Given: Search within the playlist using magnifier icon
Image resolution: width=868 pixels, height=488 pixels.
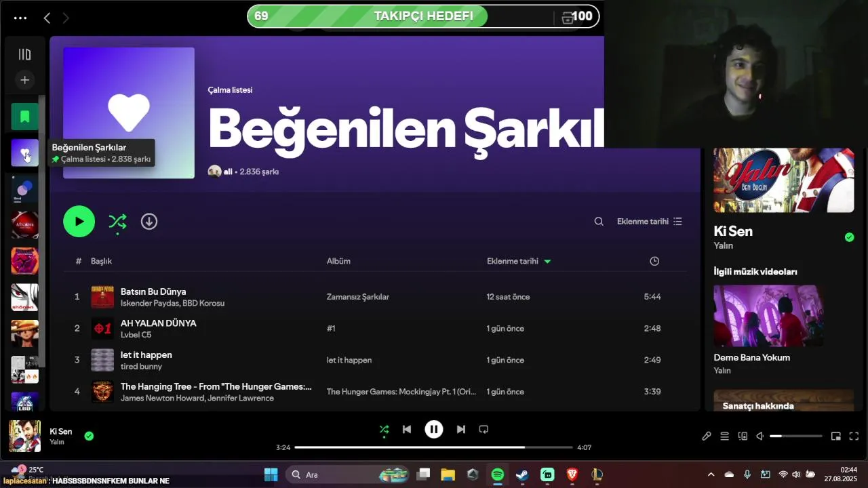Looking at the screenshot, I should click(599, 222).
